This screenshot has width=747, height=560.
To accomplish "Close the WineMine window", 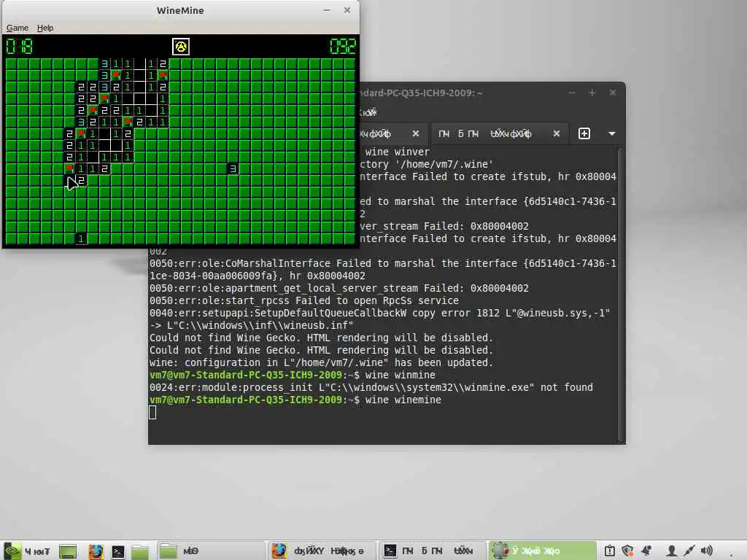I will point(347,10).
